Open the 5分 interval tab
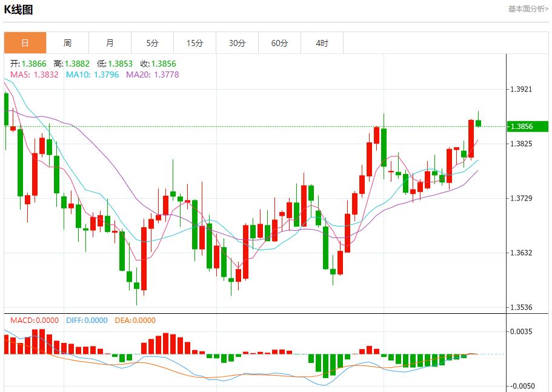Viewport: 552px width, 392px height. [153, 43]
